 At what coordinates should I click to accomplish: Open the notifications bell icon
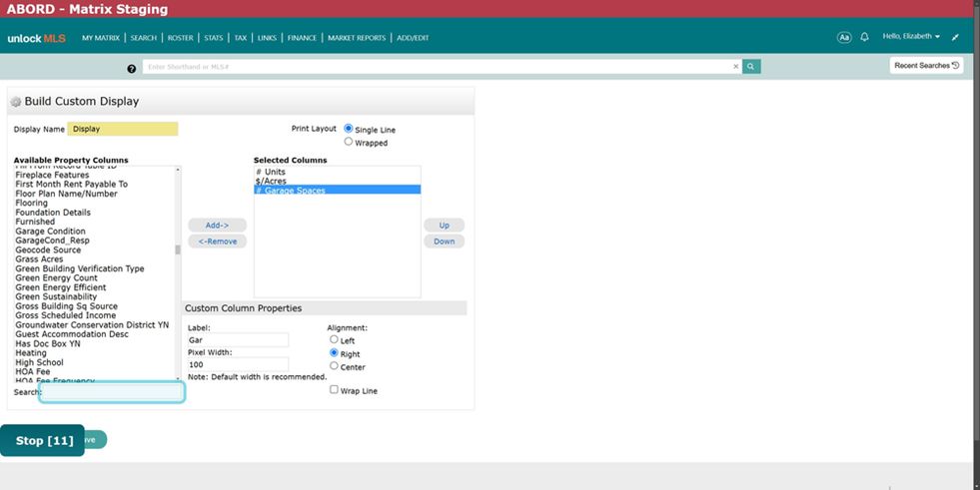[864, 38]
